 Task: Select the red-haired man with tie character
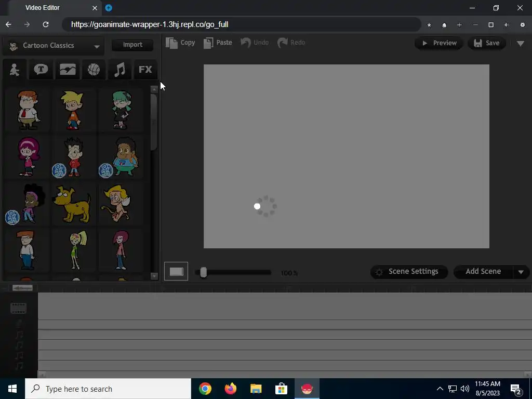click(28, 110)
